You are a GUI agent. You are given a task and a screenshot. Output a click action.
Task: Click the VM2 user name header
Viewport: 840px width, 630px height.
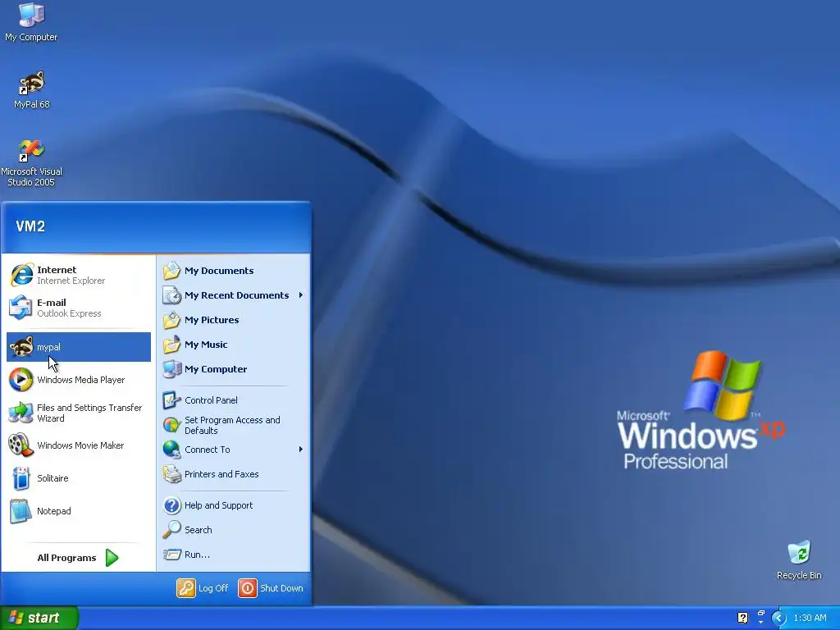(30, 226)
